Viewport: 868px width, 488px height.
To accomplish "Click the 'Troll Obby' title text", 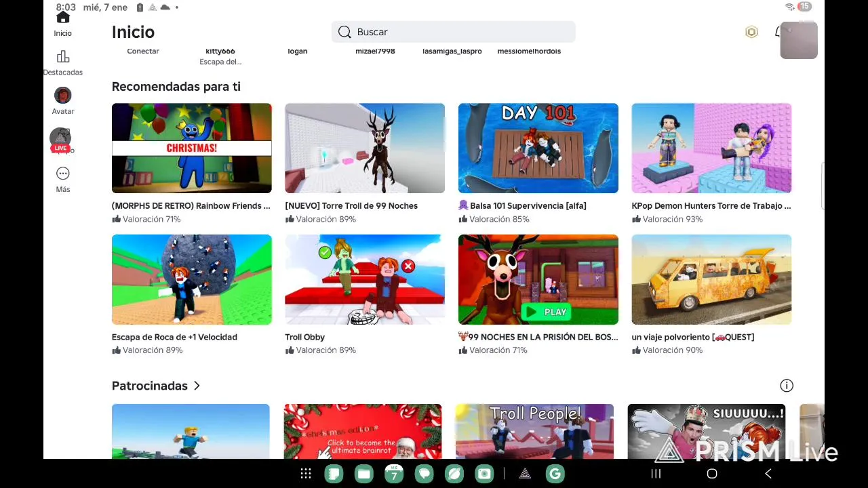I will pos(304,337).
